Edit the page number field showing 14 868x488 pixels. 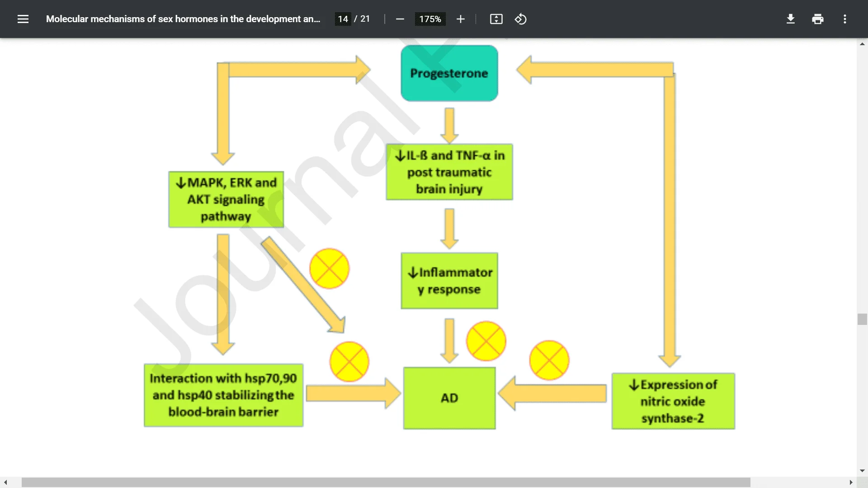(x=343, y=19)
